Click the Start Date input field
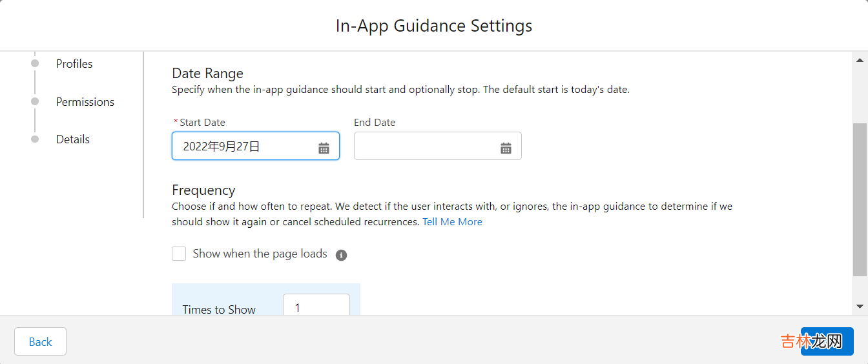Screen dimensions: 868x364 [x=245, y=147]
